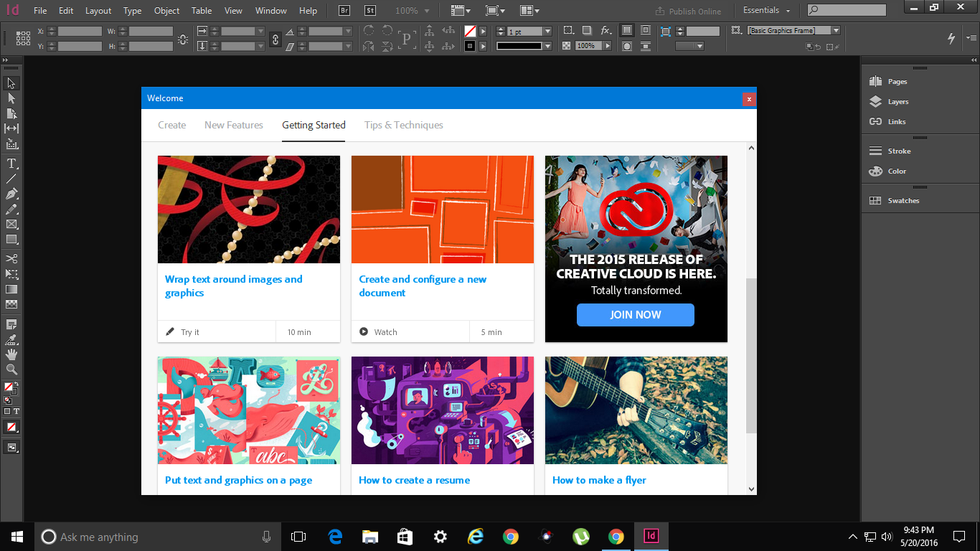The height and width of the screenshot is (551, 980).
Task: Select the Type tool
Action: pos(10,164)
